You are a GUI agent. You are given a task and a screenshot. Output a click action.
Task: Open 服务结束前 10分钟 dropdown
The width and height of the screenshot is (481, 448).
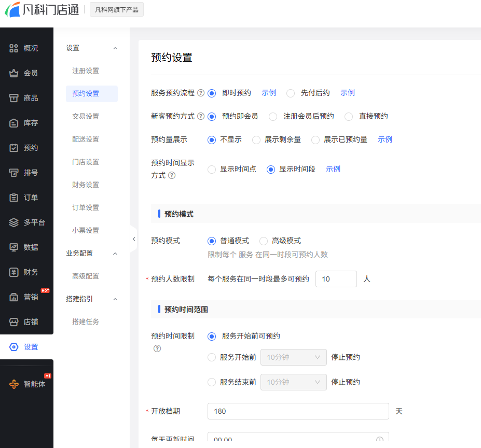coord(293,382)
